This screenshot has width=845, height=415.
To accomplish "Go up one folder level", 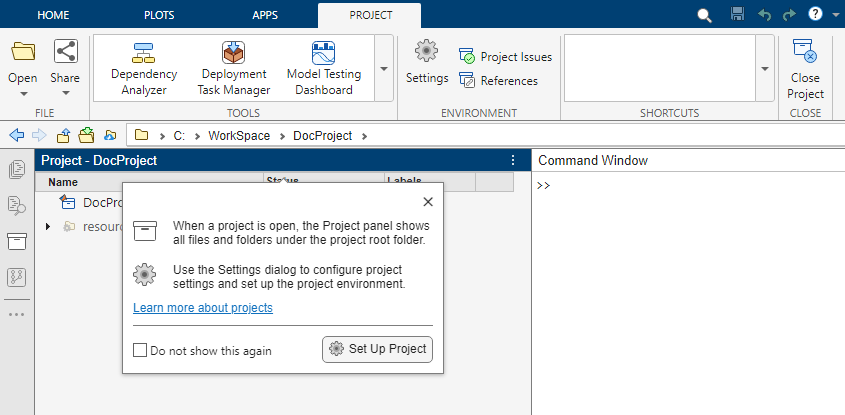I will 64,136.
